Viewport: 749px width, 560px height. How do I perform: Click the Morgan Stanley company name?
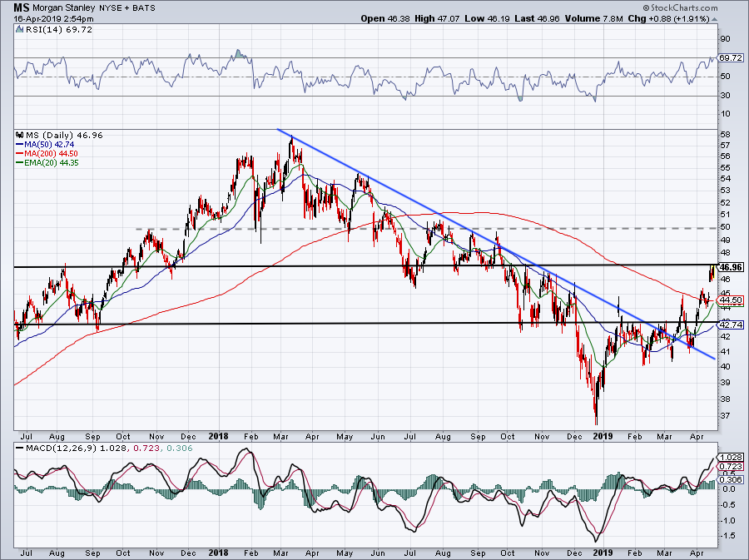coord(64,8)
